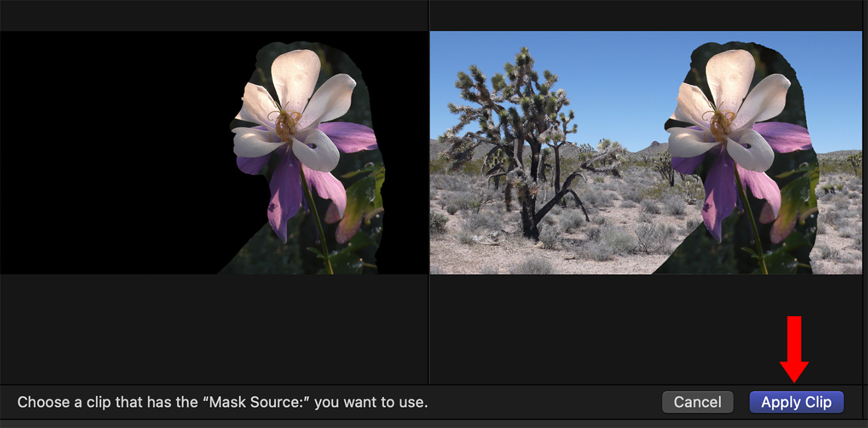Select the left viewer's masked flower image
Viewport: 868px width, 428px height.
pos(214,153)
